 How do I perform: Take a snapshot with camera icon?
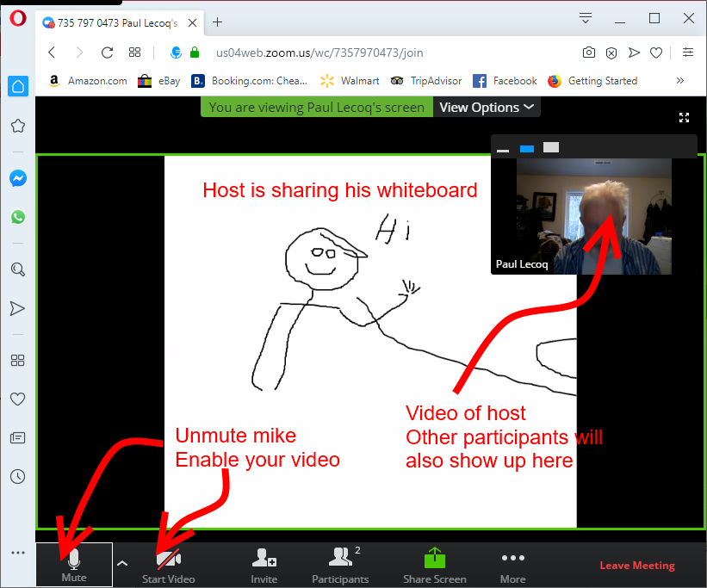point(588,53)
